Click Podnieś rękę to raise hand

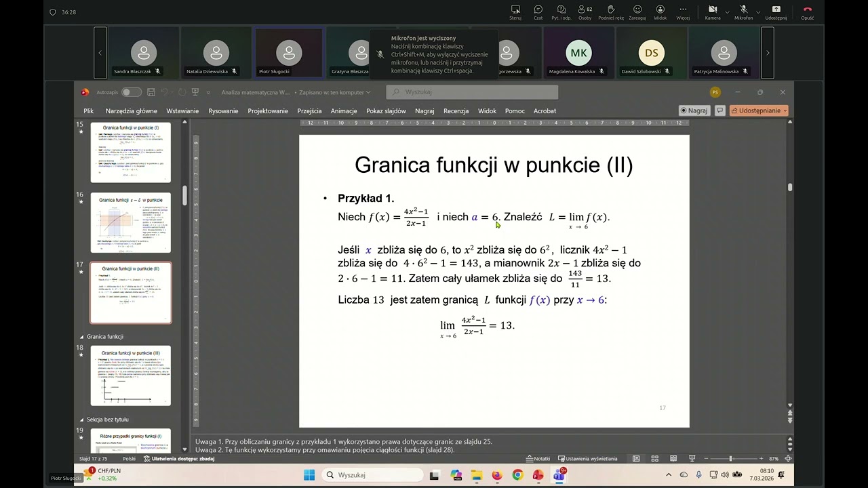point(611,12)
